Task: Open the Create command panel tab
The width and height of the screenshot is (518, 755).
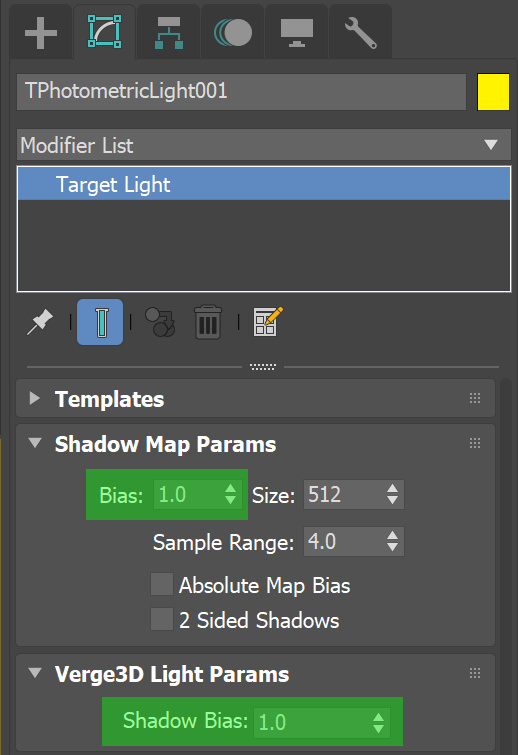Action: coord(41,33)
